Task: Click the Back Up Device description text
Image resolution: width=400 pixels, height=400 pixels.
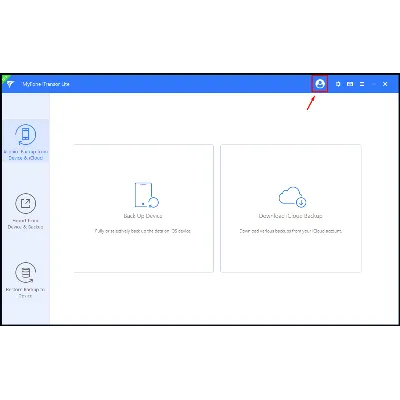Action: (x=143, y=231)
